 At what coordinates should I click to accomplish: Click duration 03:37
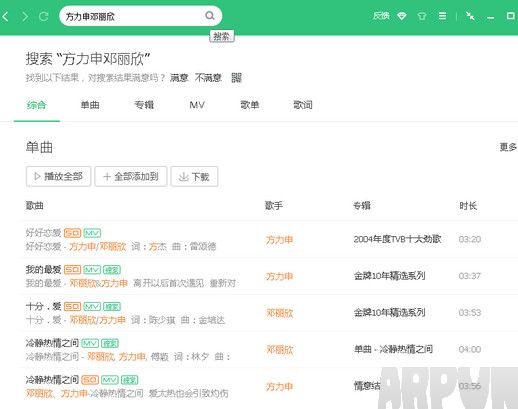(470, 276)
